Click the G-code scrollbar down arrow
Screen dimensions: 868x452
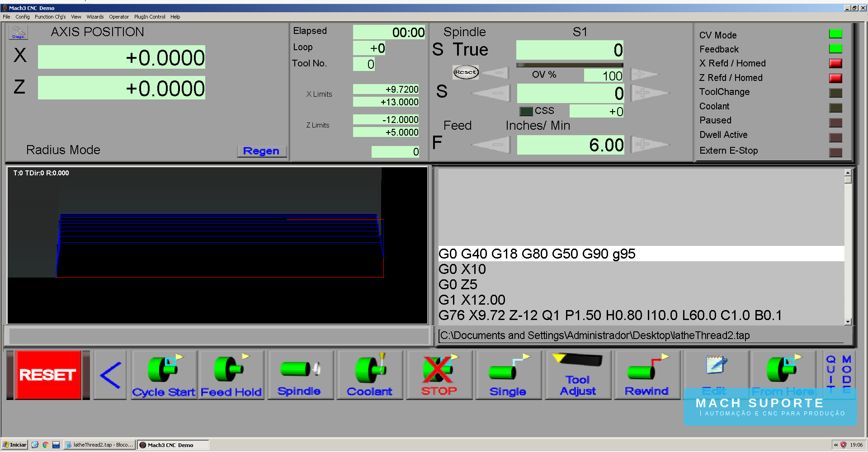pyautogui.click(x=848, y=322)
